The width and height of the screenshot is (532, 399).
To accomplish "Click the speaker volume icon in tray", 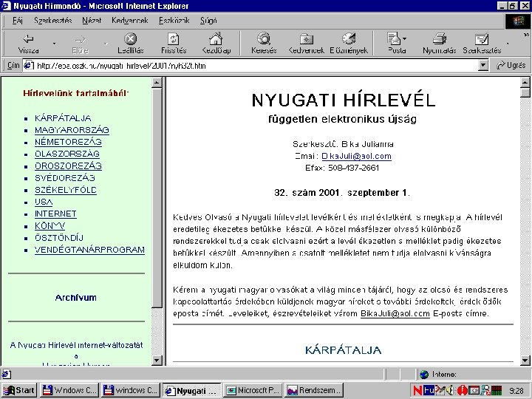I will (451, 390).
